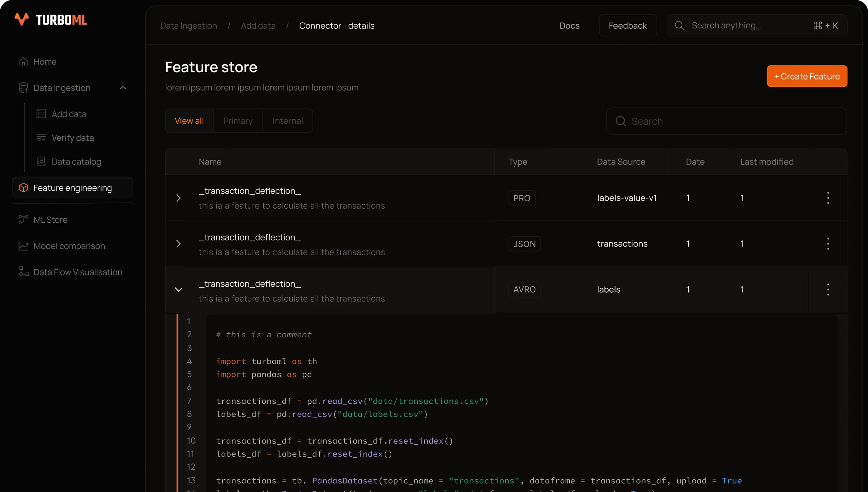Click the Feedback button
The height and width of the screenshot is (492, 868).
[627, 25]
